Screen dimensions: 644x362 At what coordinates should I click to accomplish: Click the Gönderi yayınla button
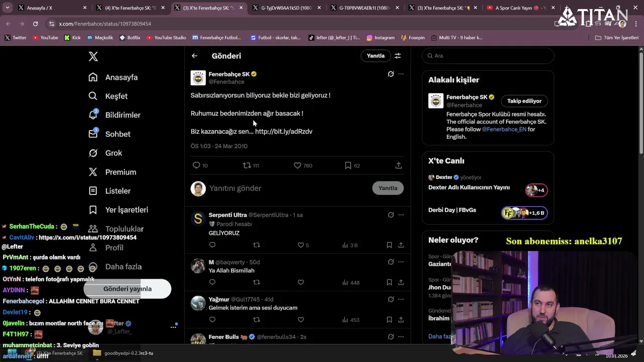[x=127, y=289]
